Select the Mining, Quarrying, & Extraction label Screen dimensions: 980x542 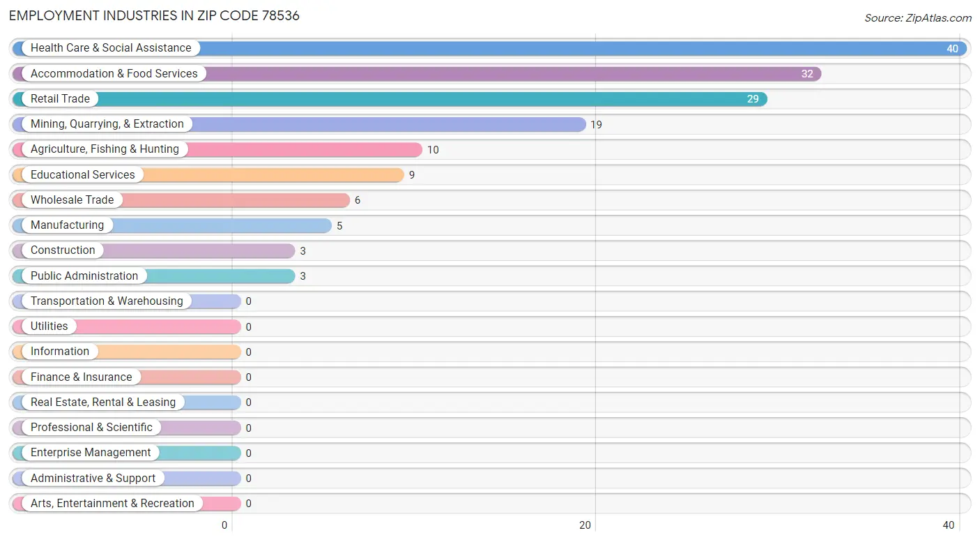107,124
